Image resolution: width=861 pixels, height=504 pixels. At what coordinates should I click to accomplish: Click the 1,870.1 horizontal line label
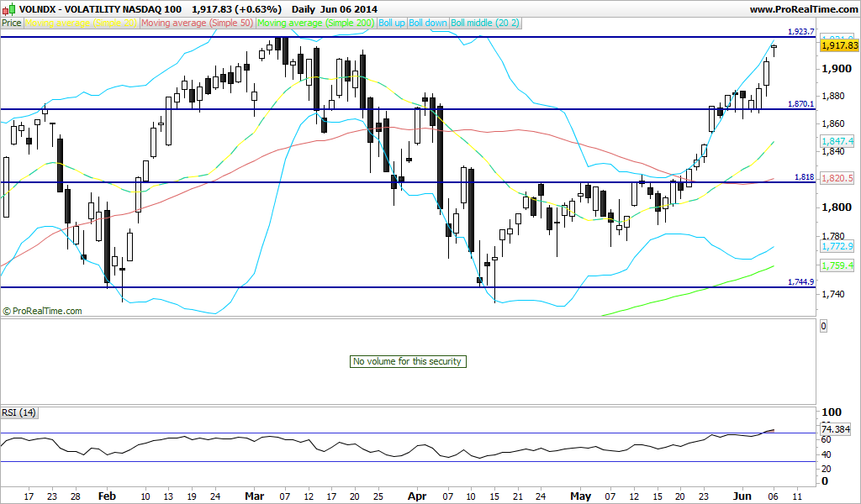[800, 103]
